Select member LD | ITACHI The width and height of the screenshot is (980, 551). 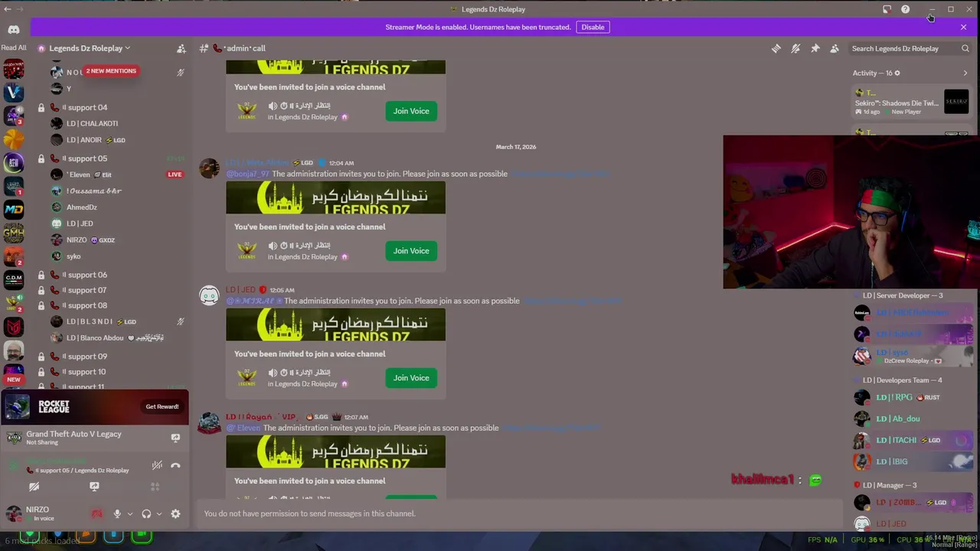click(x=911, y=440)
